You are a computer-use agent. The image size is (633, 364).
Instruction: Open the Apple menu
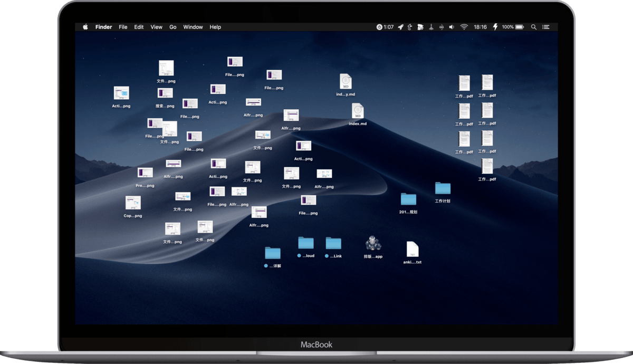click(85, 27)
